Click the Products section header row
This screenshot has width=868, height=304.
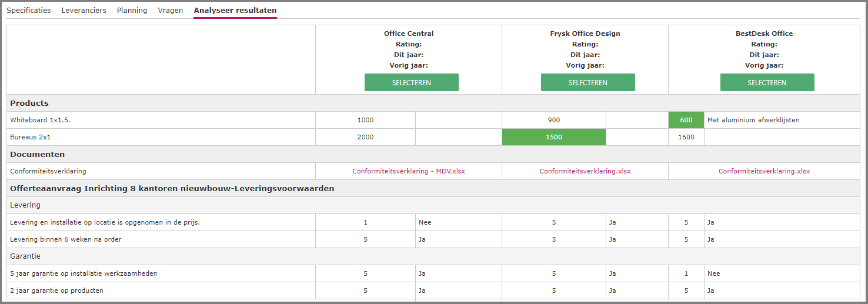pyautogui.click(x=433, y=103)
